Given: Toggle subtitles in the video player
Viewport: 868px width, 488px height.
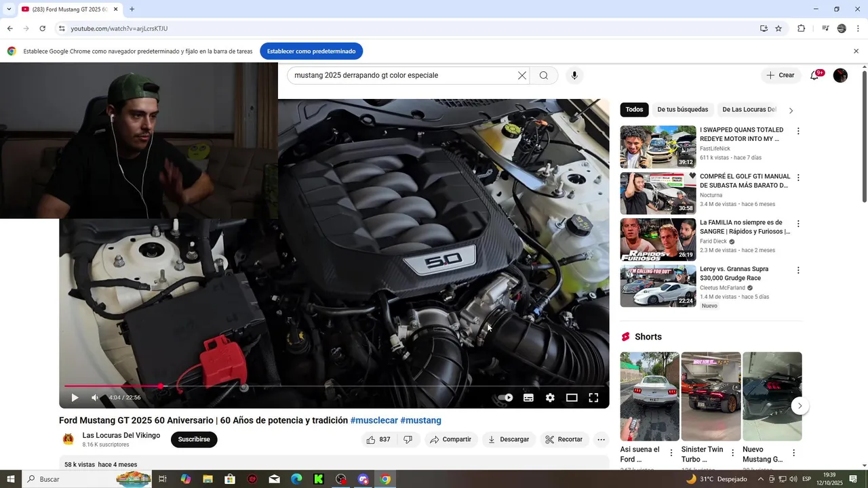Looking at the screenshot, I should point(528,398).
